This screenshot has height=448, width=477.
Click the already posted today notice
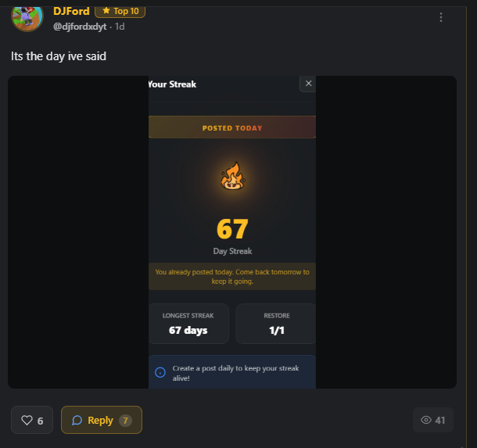click(x=232, y=277)
